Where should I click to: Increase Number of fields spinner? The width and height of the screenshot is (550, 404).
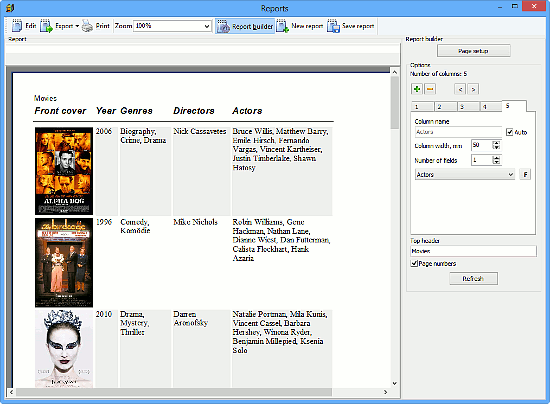(496, 158)
